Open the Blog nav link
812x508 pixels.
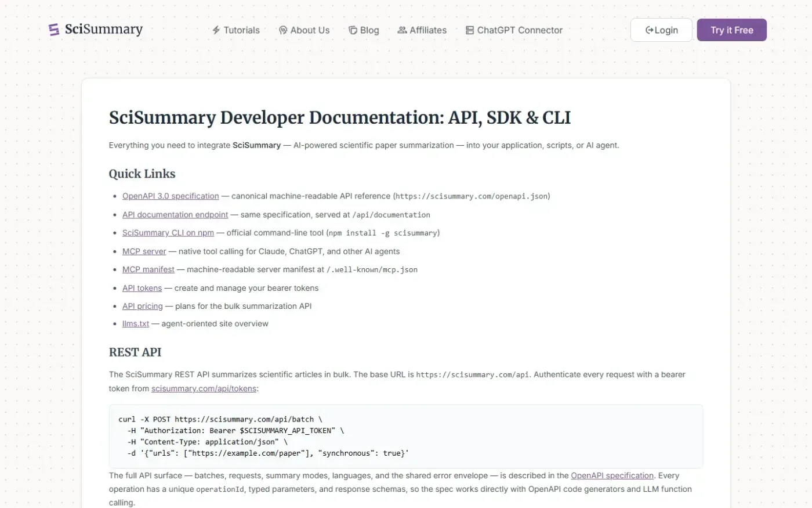click(364, 30)
